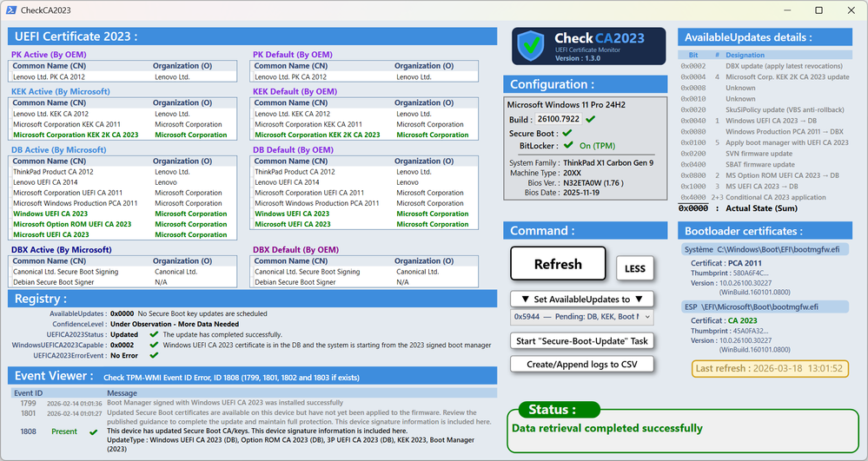The width and height of the screenshot is (868, 461).
Task: Click Microsoft Corp. KEK 2K CA 2023 update row
Action: (765, 77)
